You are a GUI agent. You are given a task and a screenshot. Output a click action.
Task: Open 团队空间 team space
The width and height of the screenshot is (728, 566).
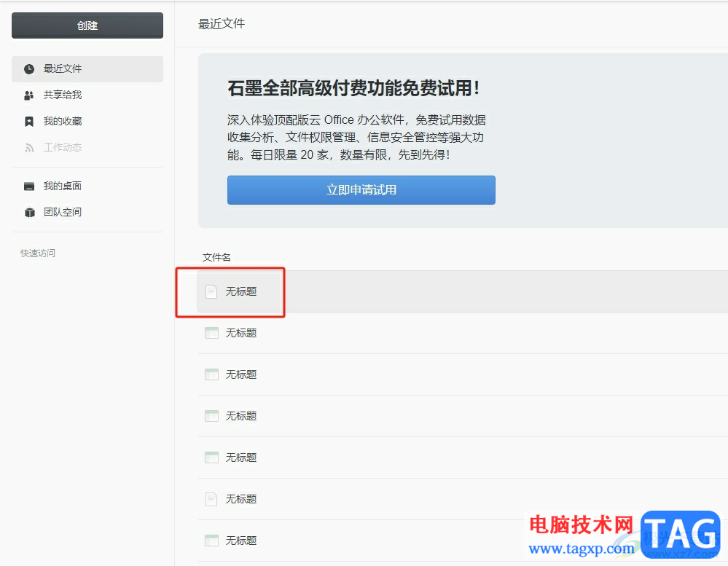pyautogui.click(x=62, y=212)
